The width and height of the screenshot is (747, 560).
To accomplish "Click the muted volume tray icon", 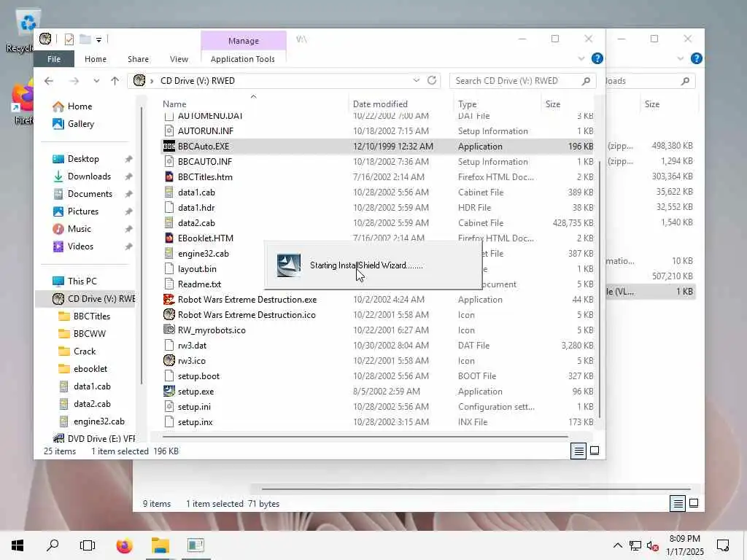I will point(652,546).
